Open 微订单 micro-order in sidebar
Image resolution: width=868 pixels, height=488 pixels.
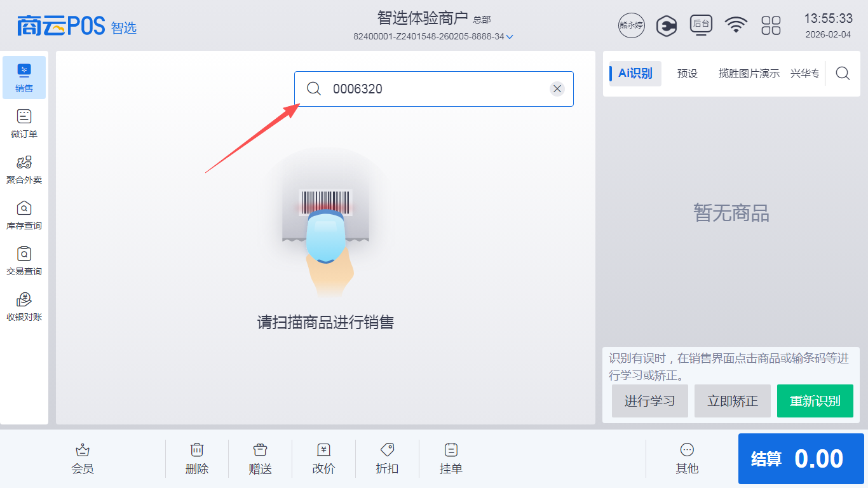(x=24, y=123)
